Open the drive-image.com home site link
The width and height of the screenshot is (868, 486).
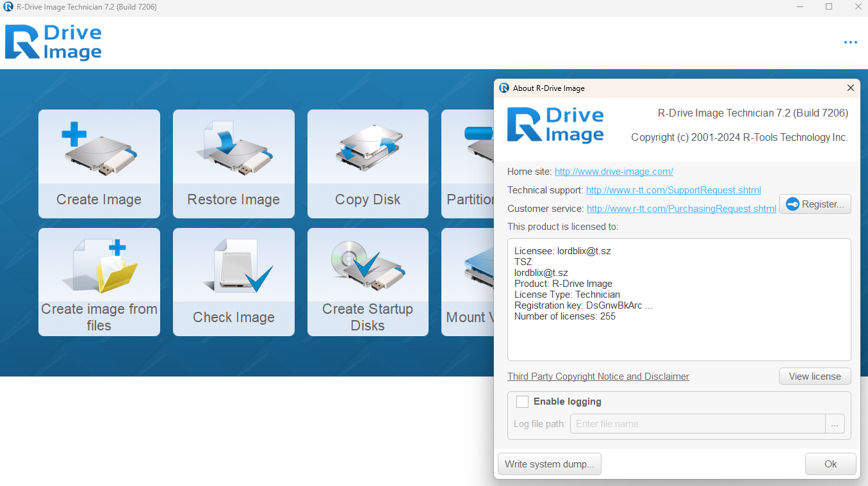click(614, 172)
